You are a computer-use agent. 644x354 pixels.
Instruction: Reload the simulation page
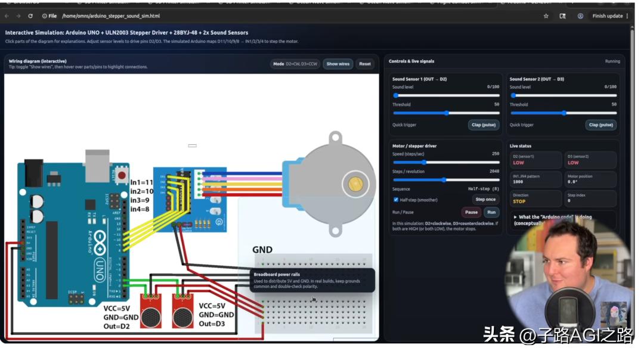tap(30, 16)
